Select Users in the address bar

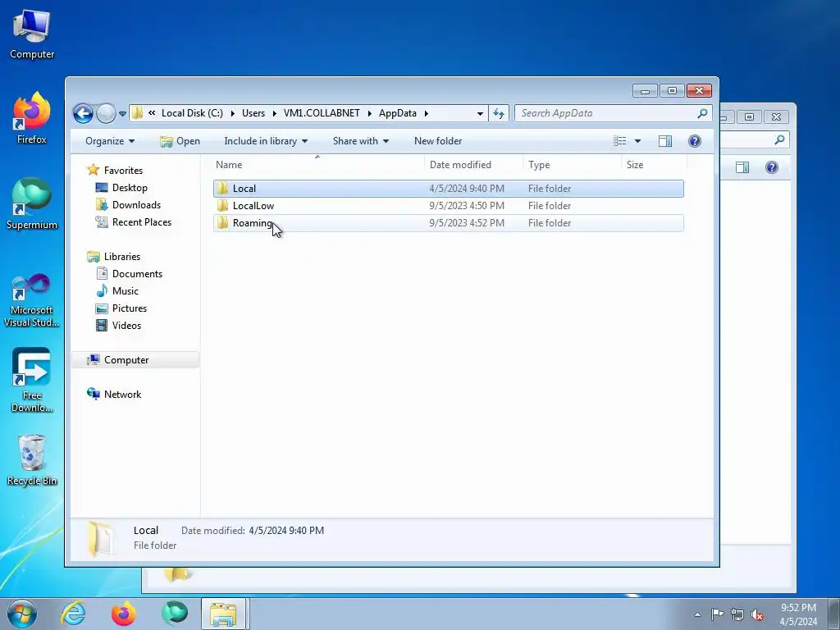click(x=253, y=113)
